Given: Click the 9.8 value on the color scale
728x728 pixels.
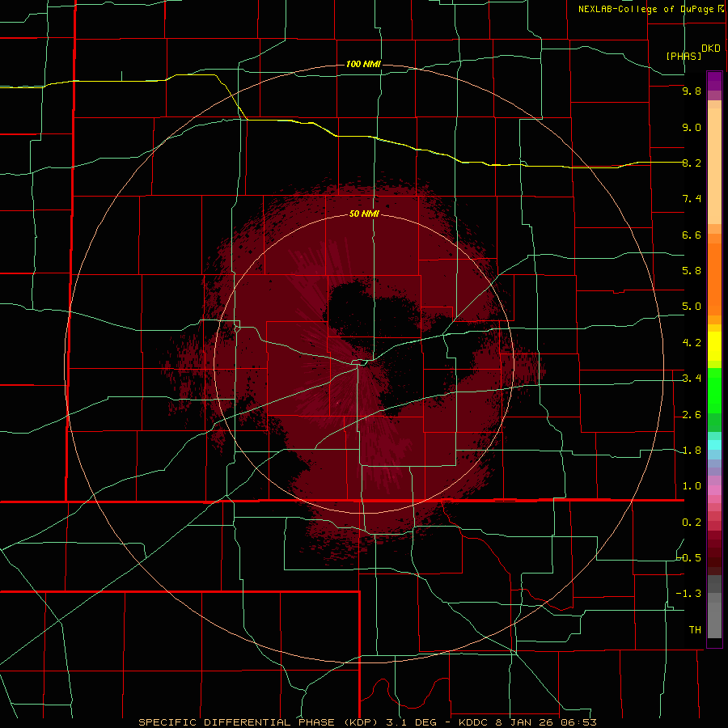Looking at the screenshot, I should pos(692,91).
